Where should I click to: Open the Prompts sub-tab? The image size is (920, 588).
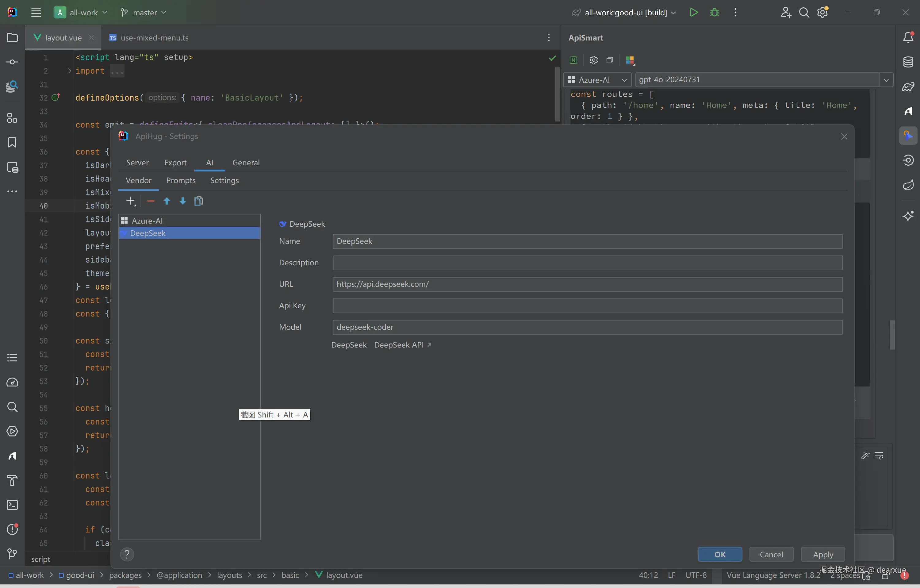coord(181,180)
